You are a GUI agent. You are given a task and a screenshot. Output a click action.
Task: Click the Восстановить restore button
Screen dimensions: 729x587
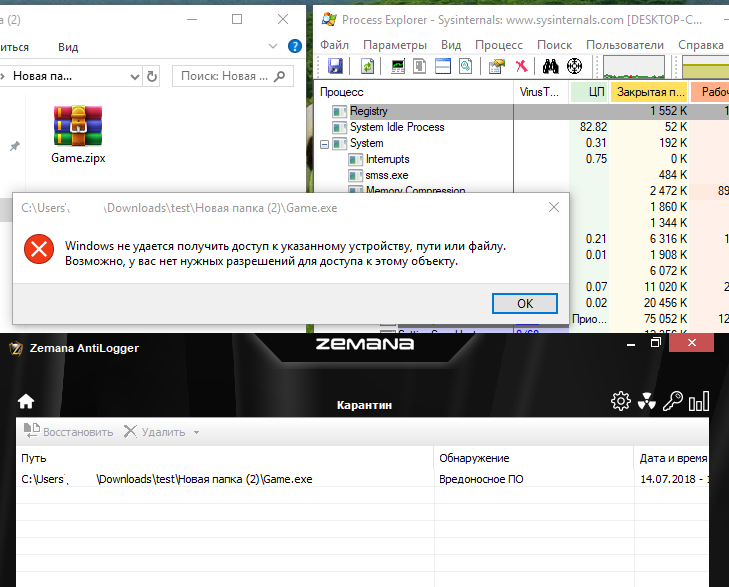[x=68, y=432]
